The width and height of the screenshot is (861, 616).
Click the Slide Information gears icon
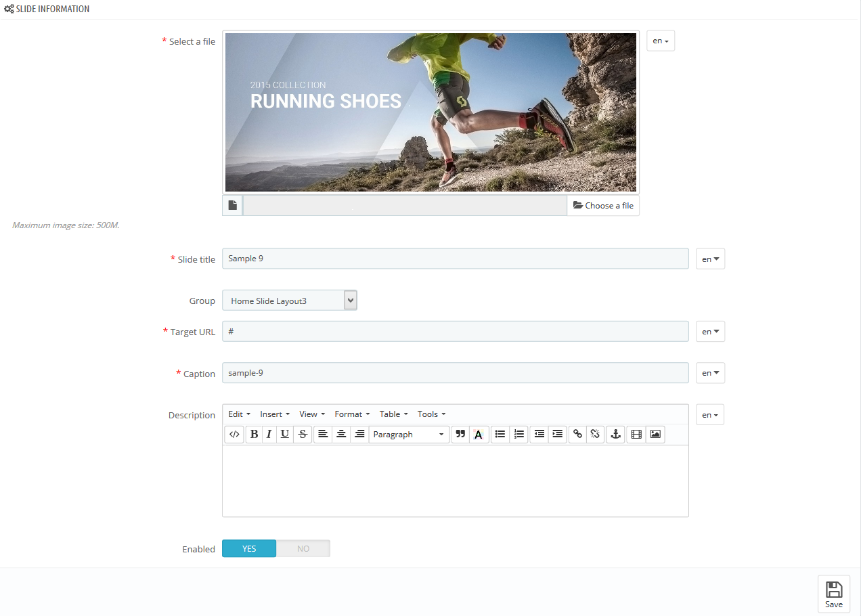[x=9, y=9]
